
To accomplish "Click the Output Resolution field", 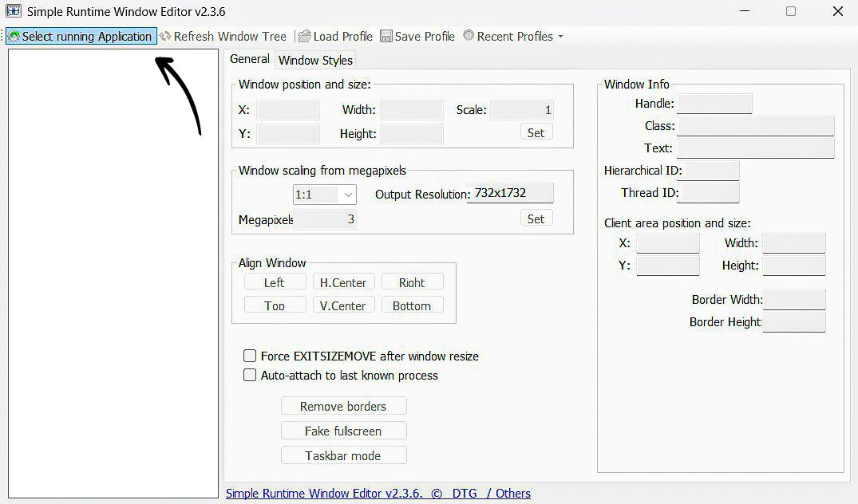I will [510, 193].
